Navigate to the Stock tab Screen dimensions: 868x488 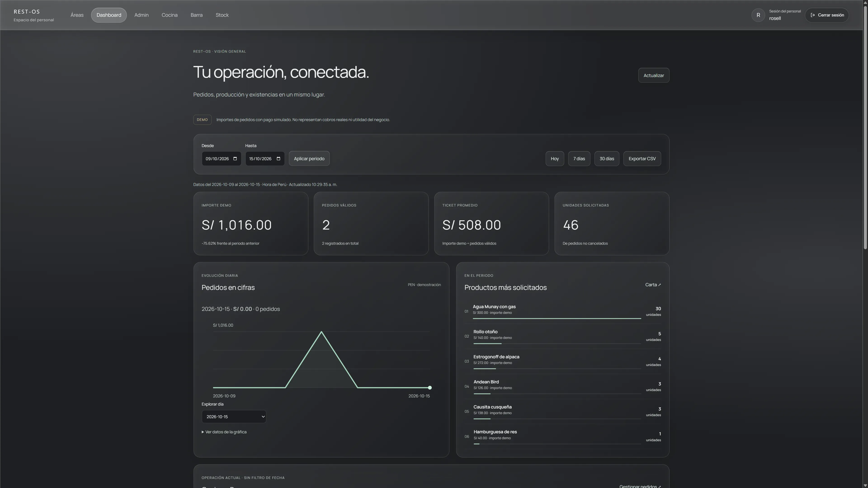pos(222,15)
